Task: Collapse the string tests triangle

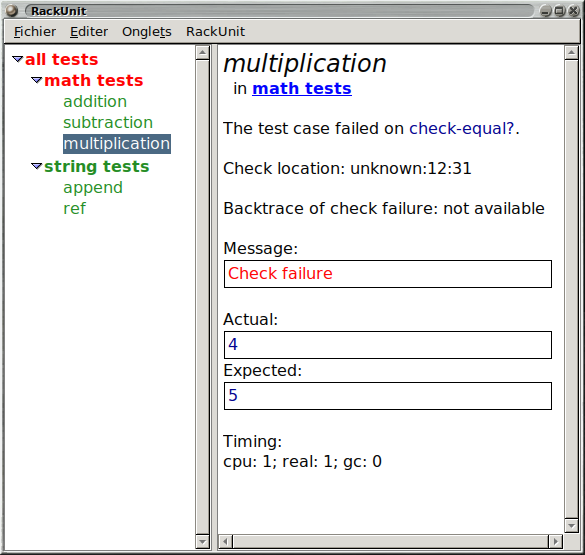Action: 37,166
